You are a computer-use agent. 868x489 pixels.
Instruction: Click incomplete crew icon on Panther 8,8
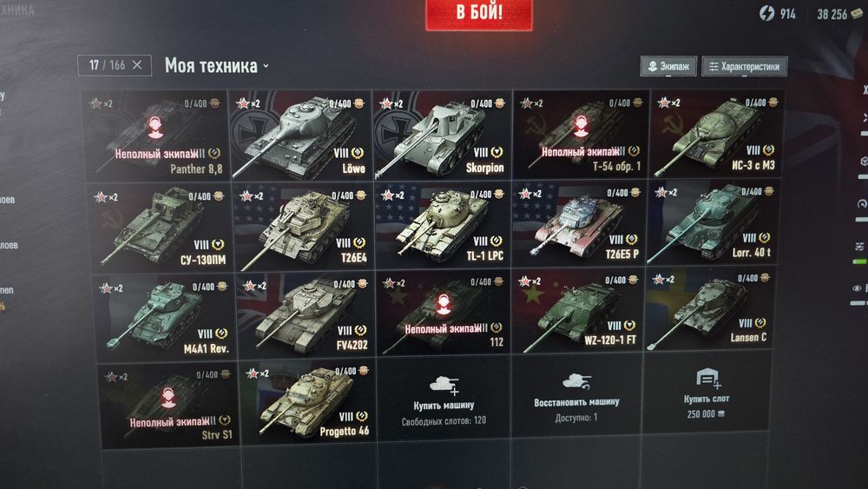(x=155, y=128)
